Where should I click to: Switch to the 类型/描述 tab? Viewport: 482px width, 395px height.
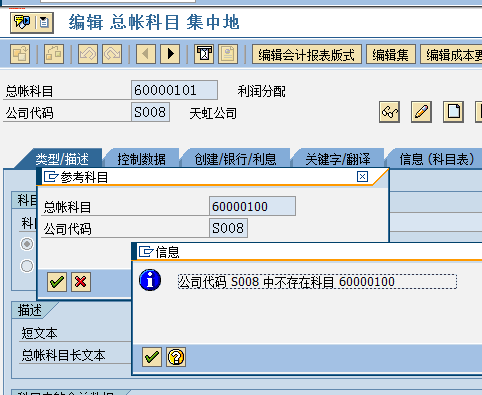(x=62, y=159)
